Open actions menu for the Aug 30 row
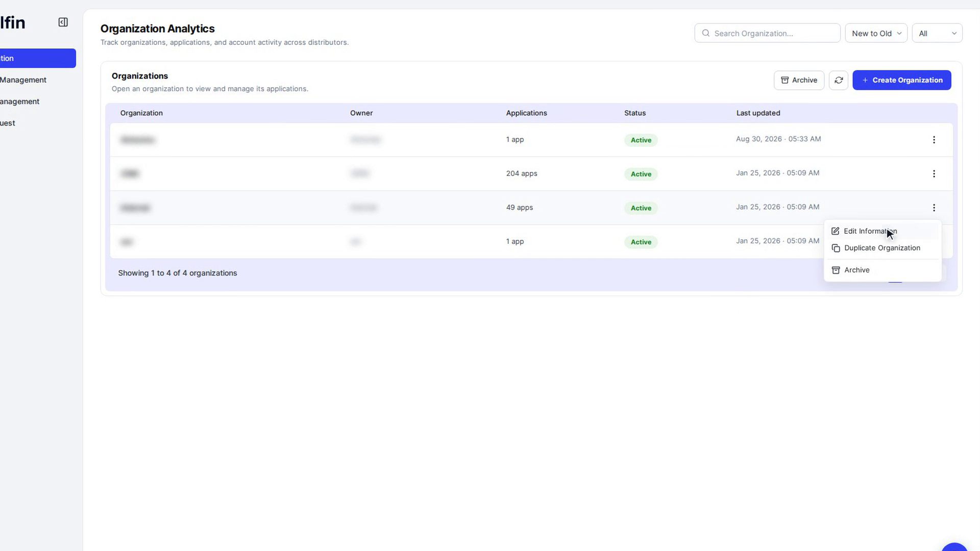The image size is (980, 551). coord(934,140)
